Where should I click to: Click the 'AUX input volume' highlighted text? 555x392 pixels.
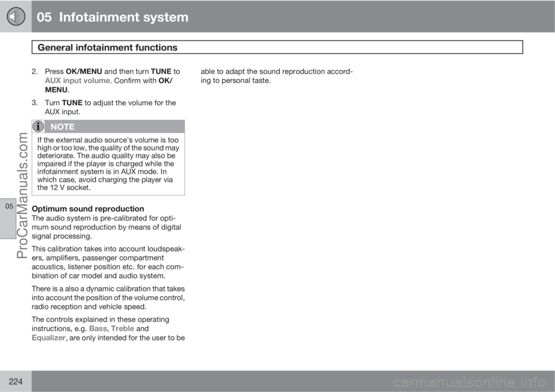pos(77,81)
